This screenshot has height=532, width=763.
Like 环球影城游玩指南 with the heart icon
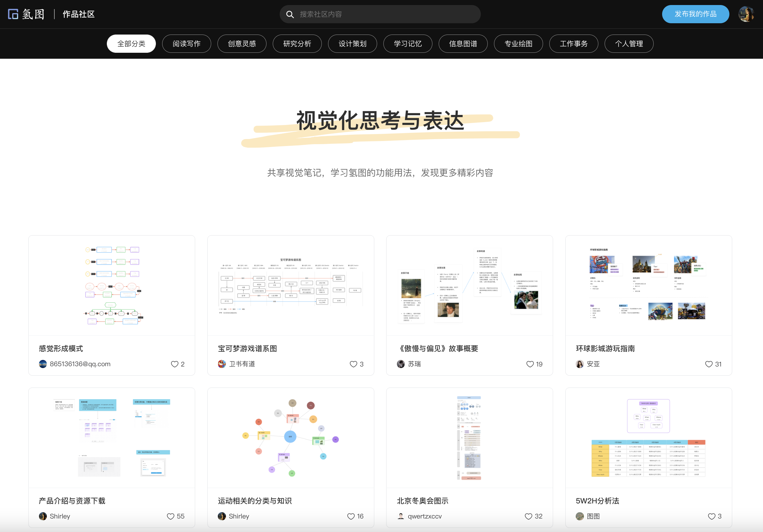tap(709, 364)
